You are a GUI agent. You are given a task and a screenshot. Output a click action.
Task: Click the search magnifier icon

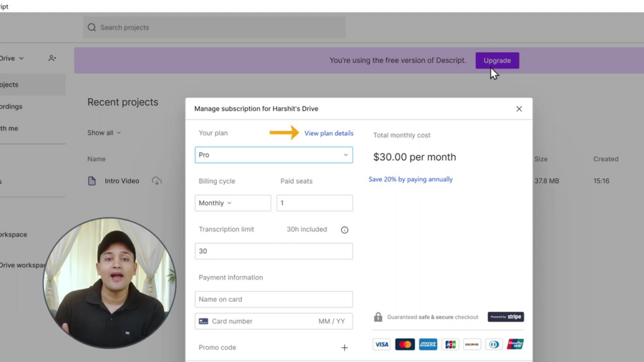click(92, 28)
